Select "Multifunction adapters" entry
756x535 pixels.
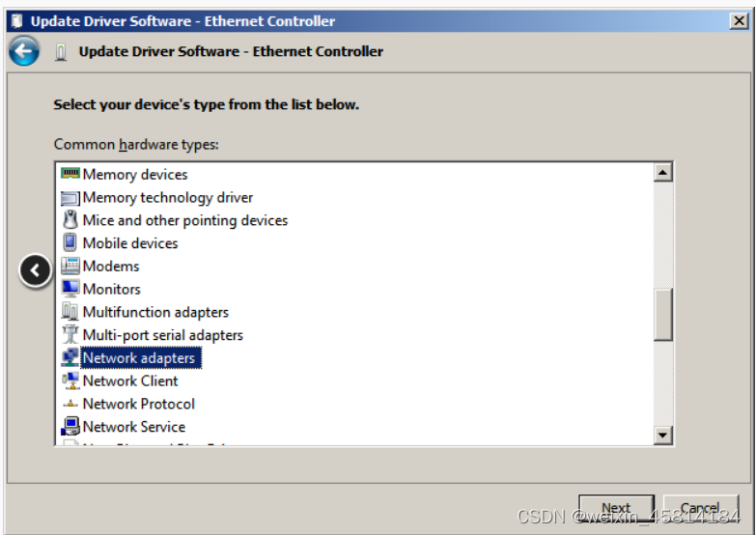(155, 312)
